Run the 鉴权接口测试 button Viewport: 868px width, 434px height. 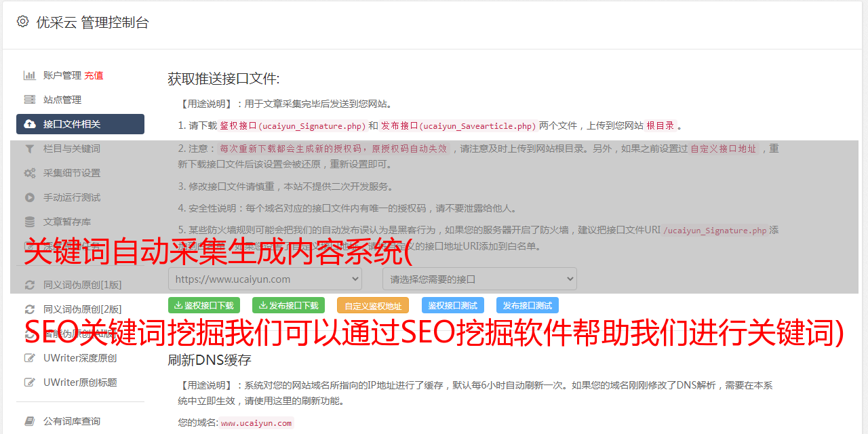click(453, 305)
